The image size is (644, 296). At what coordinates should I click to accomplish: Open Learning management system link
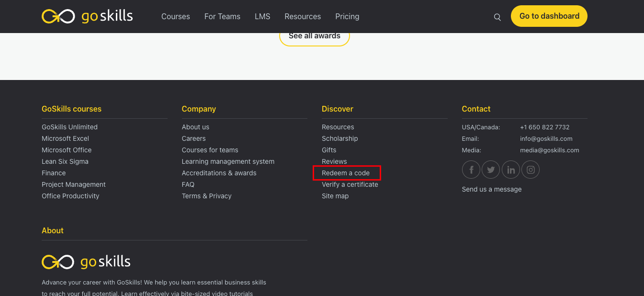click(x=228, y=161)
